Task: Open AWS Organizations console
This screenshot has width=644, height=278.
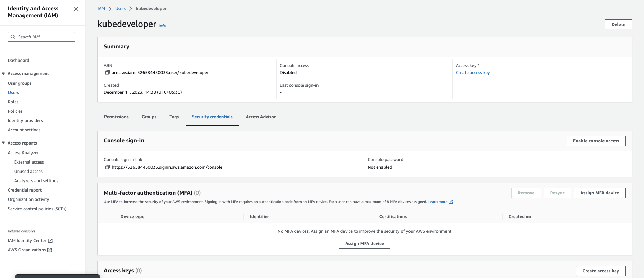Action: pyautogui.click(x=27, y=250)
